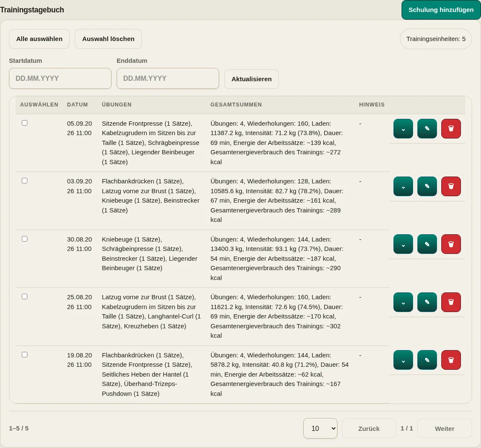The height and width of the screenshot is (448, 481).
Task: Click the Trainingseinheiten: 5 badge
Action: [x=436, y=39]
